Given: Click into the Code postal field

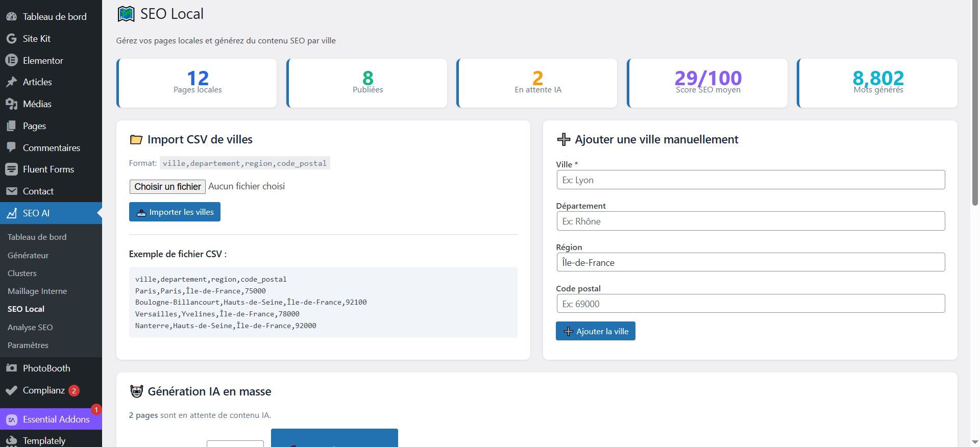Looking at the screenshot, I should 750,304.
